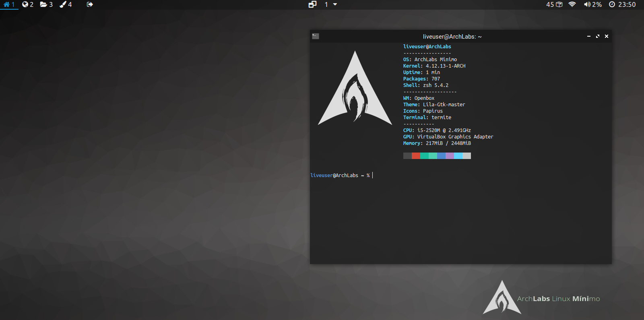Click the red color block in neofetch
Viewport: 644px width, 320px height.
coord(416,156)
